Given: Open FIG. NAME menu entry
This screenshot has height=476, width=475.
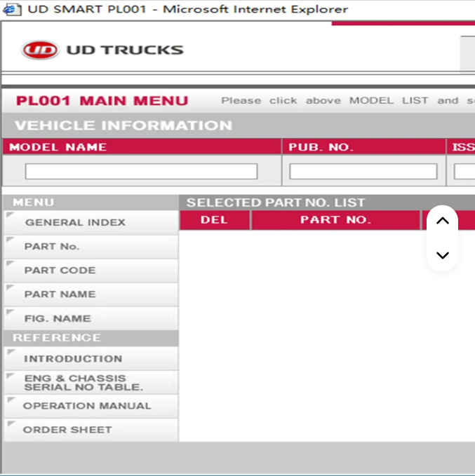Looking at the screenshot, I should (91, 319).
